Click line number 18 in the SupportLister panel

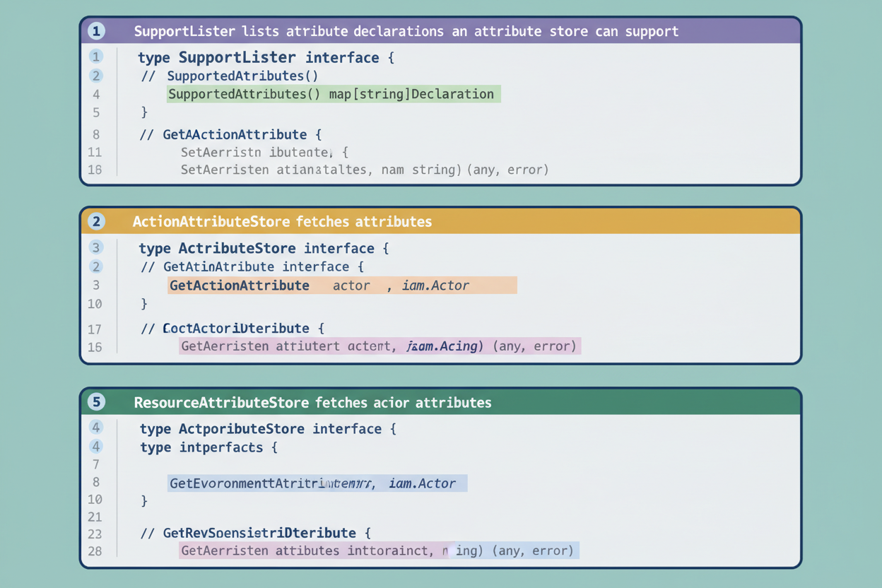95,170
